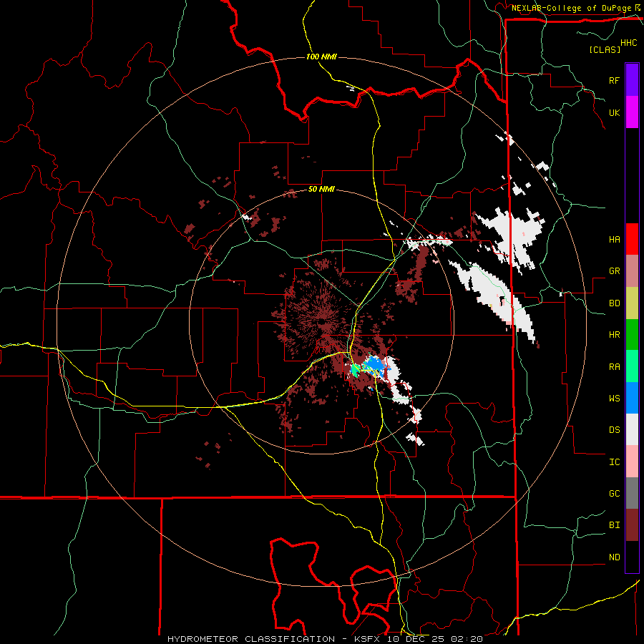The height and width of the screenshot is (644, 644).
Task: Click the 100 NMI range ring label
Action: tap(321, 57)
